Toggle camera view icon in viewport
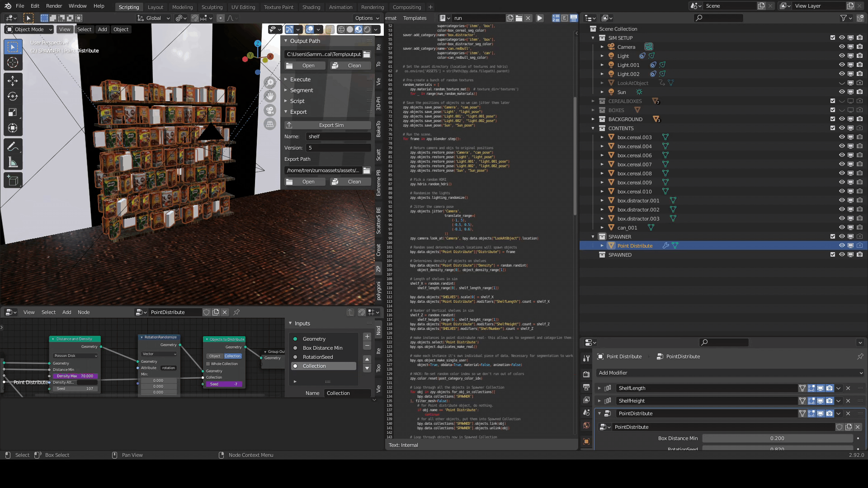868x488 pixels. 270,110
